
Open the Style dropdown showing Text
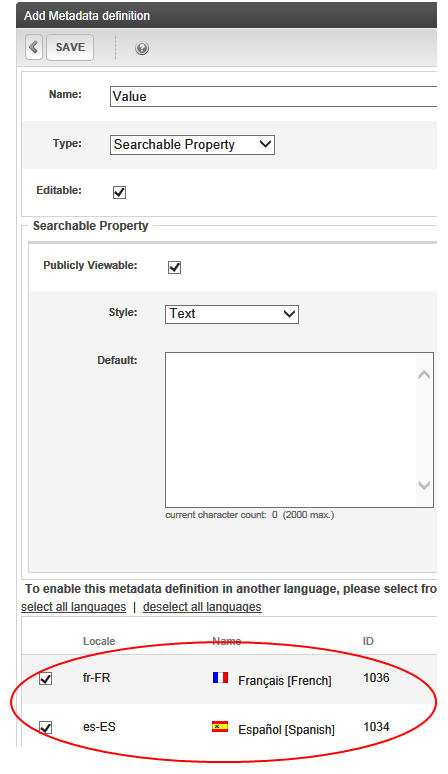(x=232, y=314)
